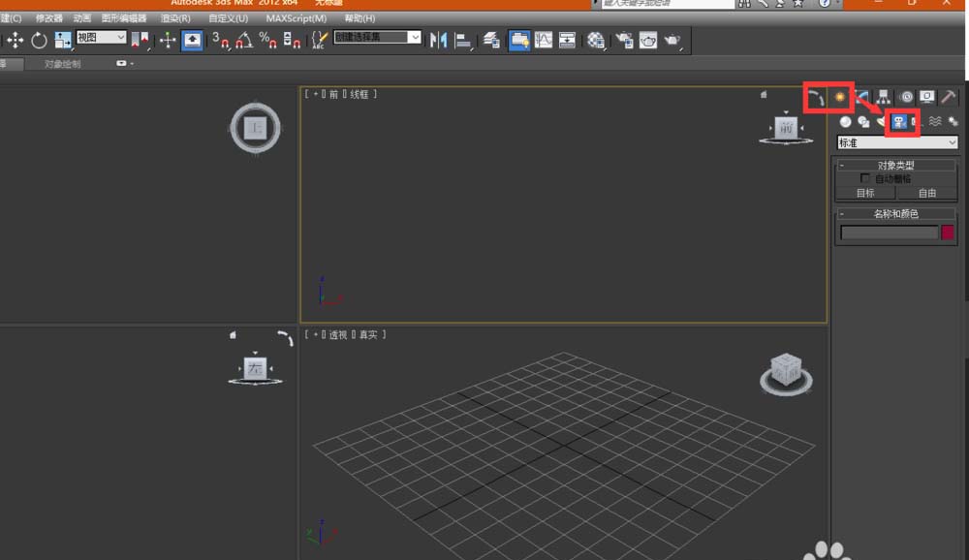
Task: Click the home icon in front viewport
Action: pos(764,95)
